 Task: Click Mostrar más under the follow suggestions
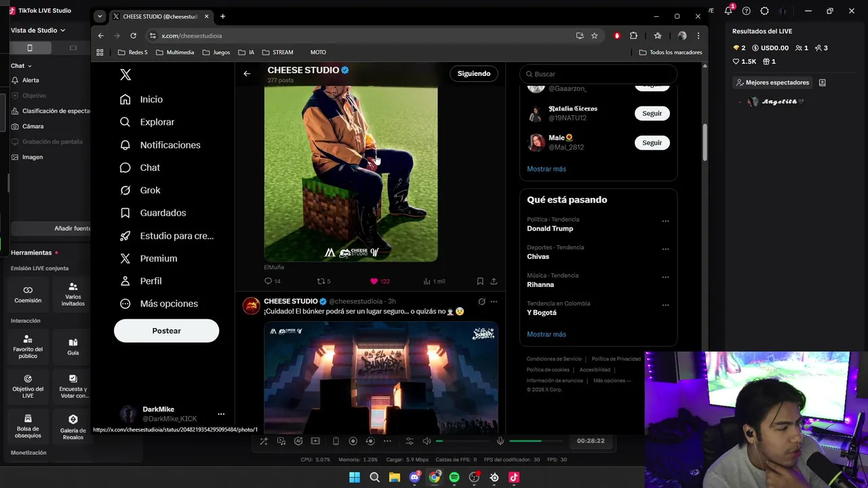point(546,169)
